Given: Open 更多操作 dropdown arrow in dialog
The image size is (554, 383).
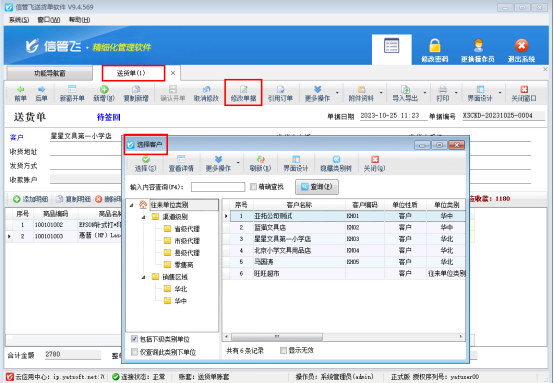Looking at the screenshot, I should coord(238,163).
